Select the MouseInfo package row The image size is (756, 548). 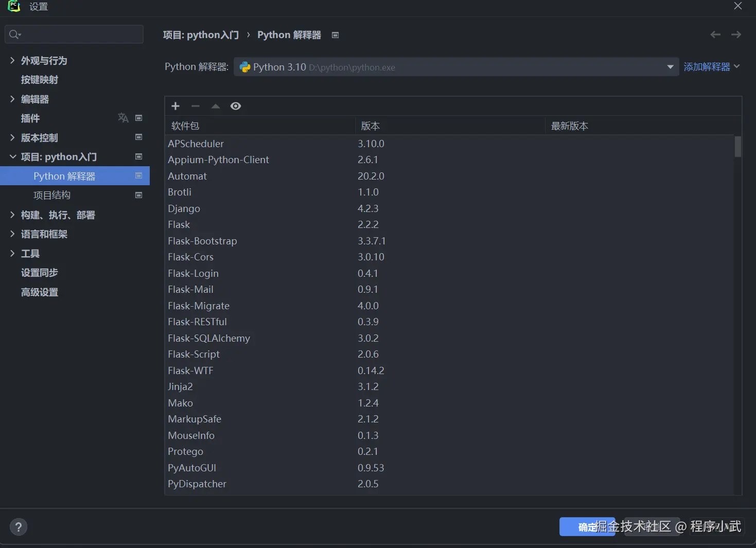449,435
